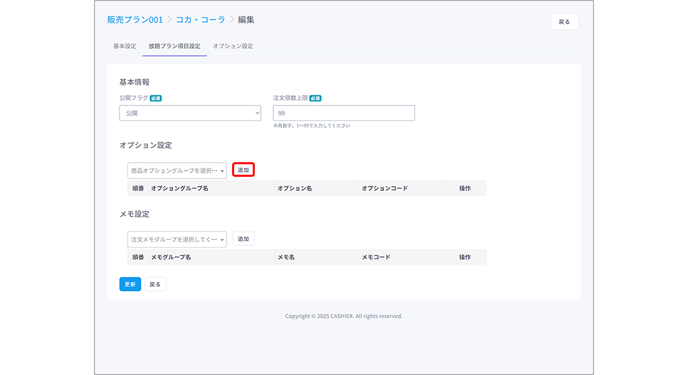Click the メモ名 column header
This screenshot has width=688, height=375.
286,257
